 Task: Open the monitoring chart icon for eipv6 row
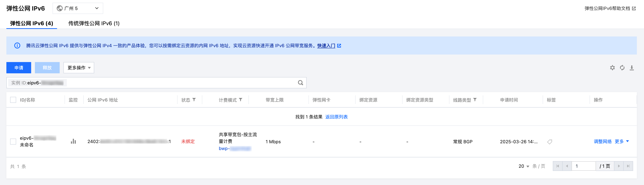click(x=73, y=141)
